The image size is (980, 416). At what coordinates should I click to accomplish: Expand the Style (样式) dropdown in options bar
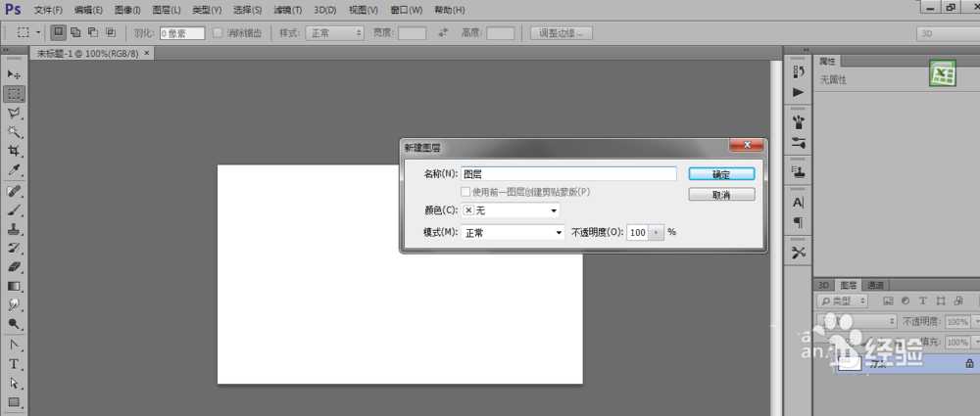click(334, 32)
